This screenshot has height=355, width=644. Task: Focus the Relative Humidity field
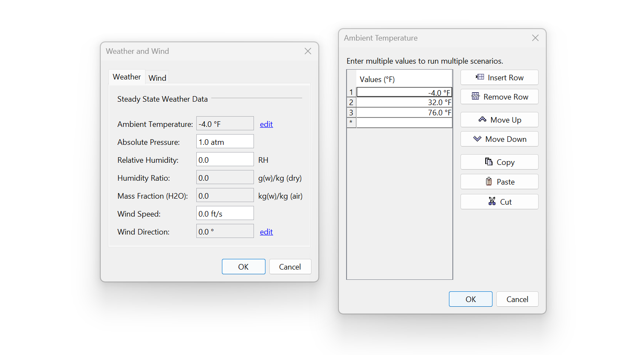(225, 160)
